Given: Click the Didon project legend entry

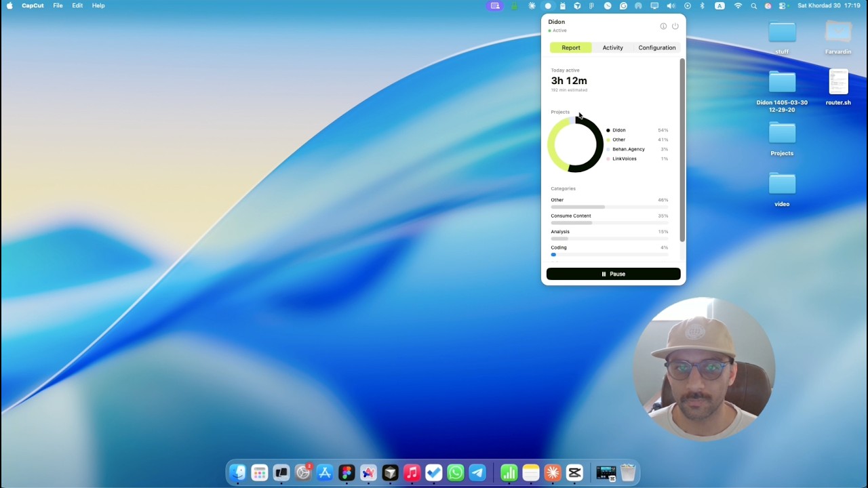Looking at the screenshot, I should tap(637, 130).
